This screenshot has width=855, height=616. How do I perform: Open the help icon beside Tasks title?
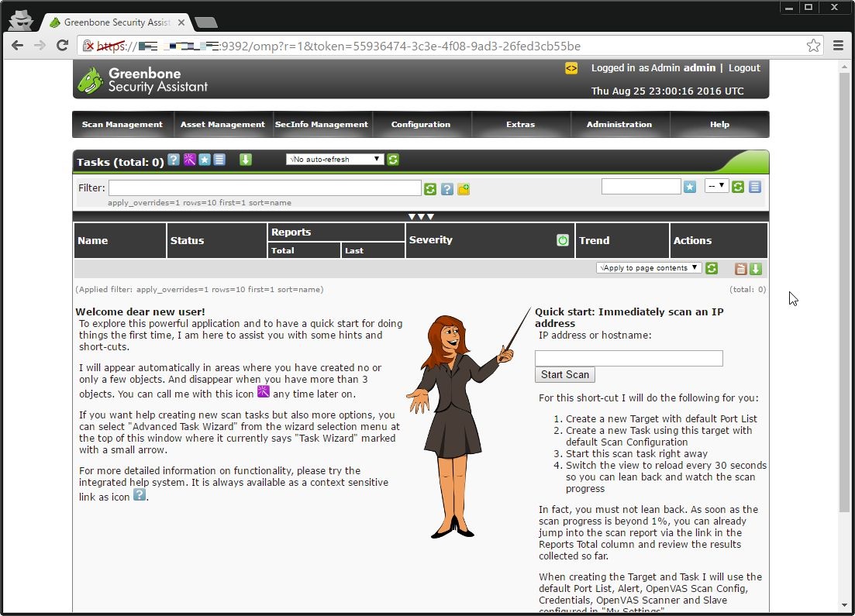click(174, 160)
